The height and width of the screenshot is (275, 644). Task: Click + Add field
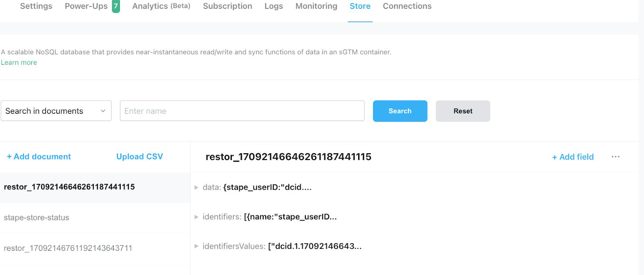[x=573, y=157]
